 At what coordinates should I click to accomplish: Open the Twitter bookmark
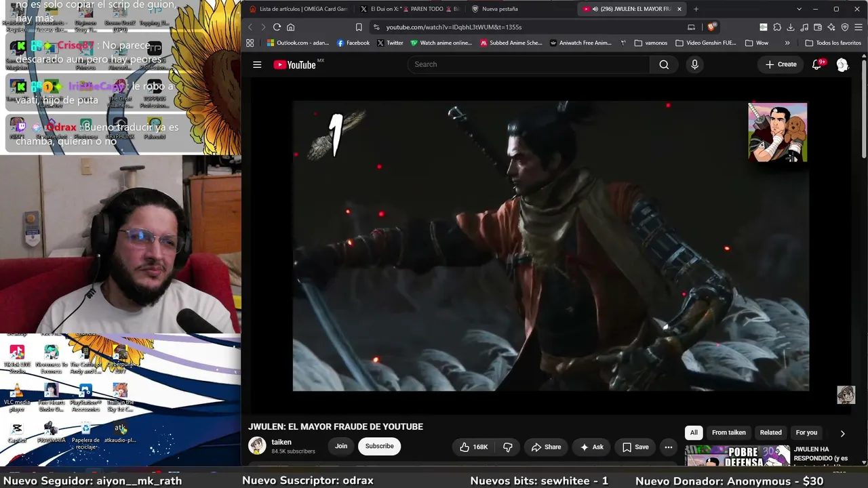click(390, 43)
